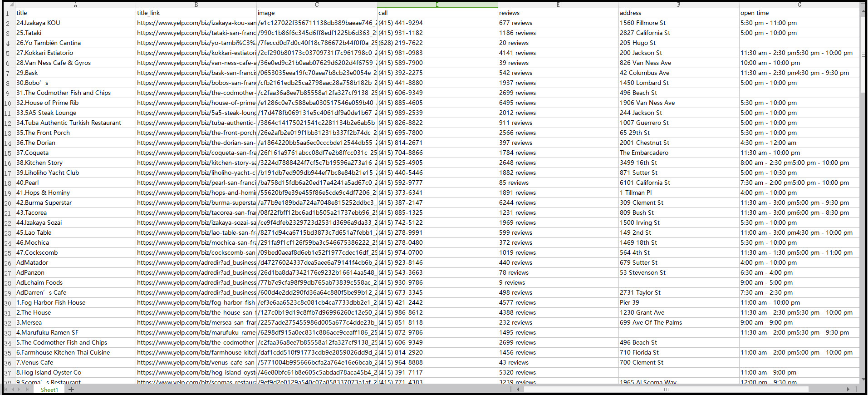Select open time '5:00 pm - 10:30 pm'

(799, 173)
